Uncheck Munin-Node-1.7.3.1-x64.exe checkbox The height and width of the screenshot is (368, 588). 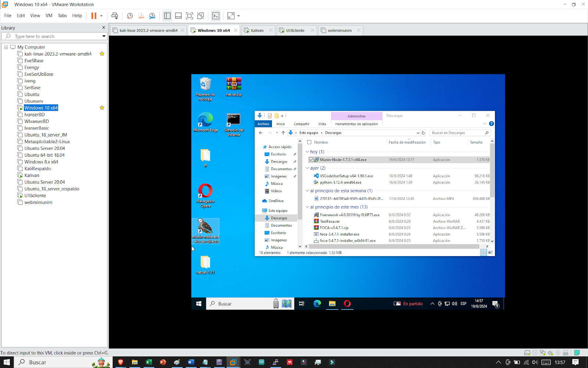[x=311, y=160]
